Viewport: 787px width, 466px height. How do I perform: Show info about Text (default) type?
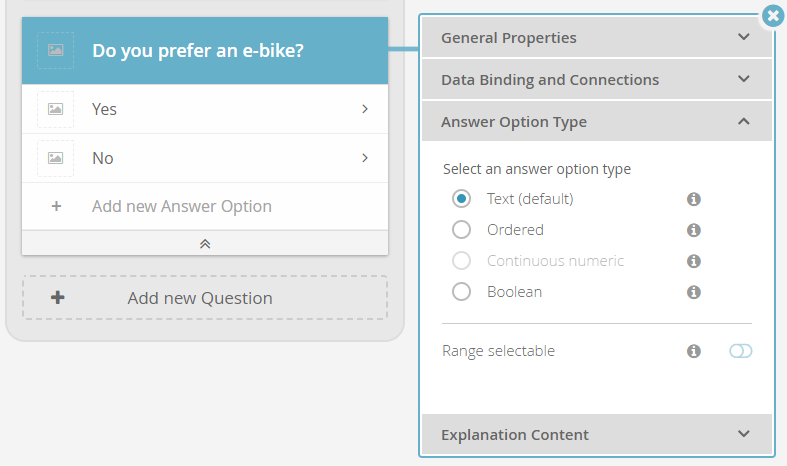(694, 199)
